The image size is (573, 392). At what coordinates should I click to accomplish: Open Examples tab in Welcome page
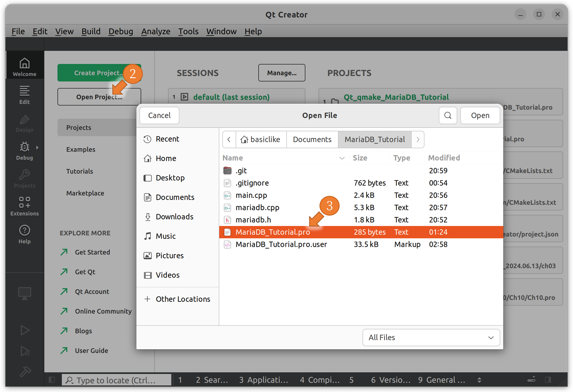pyautogui.click(x=81, y=149)
